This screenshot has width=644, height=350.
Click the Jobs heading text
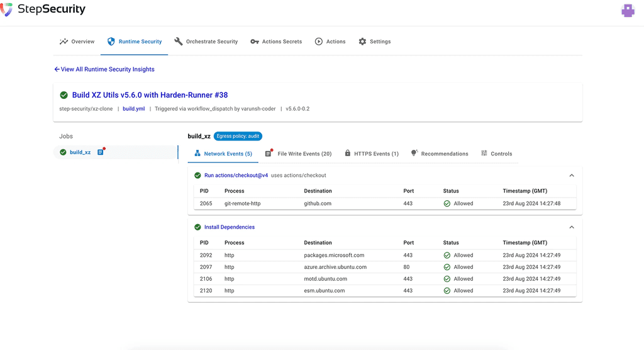click(65, 136)
